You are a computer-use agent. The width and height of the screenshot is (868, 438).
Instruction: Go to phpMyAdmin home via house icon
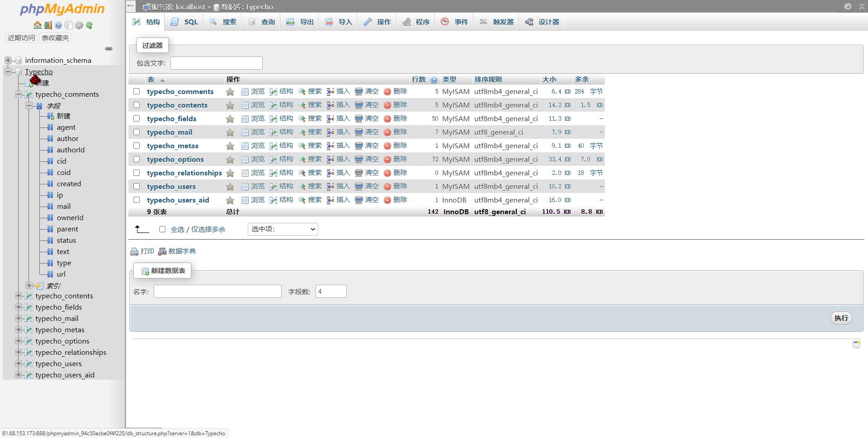point(38,25)
